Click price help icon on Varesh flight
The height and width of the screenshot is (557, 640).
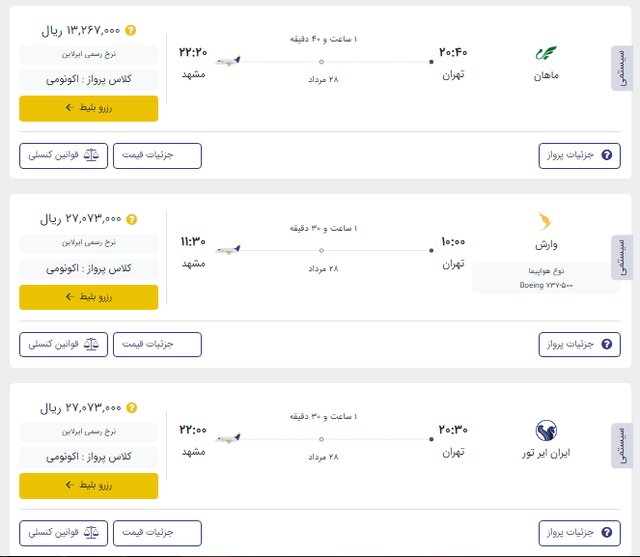(132, 219)
